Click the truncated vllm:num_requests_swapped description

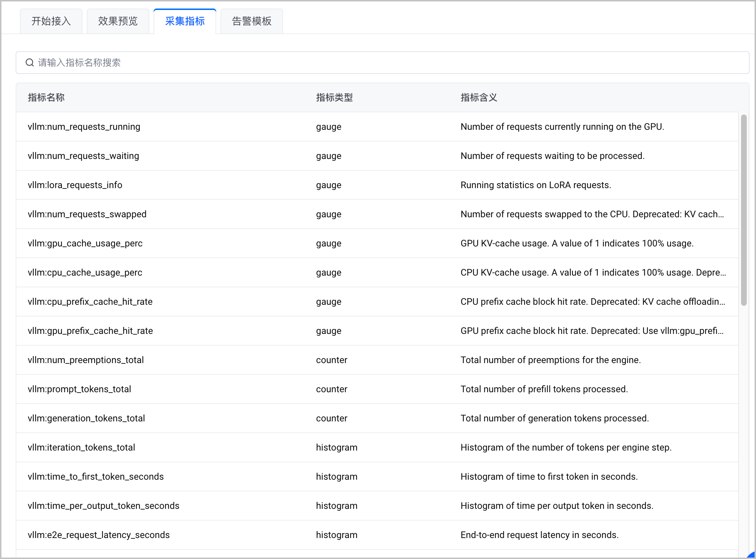click(592, 214)
